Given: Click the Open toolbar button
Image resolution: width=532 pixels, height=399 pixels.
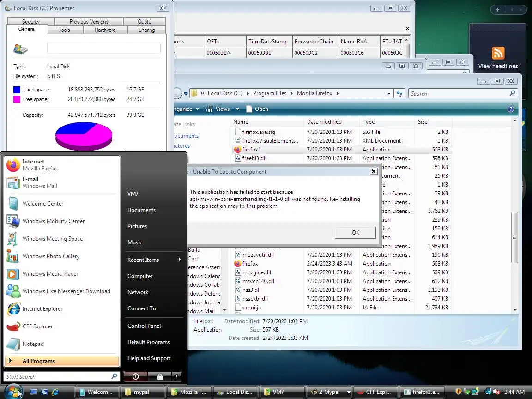Looking at the screenshot, I should [x=258, y=109].
